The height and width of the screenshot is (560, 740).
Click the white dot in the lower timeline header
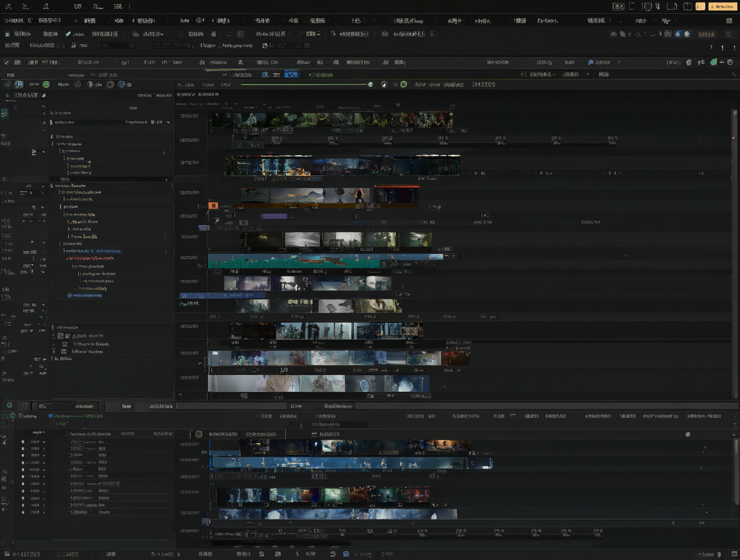pyautogui.click(x=687, y=434)
